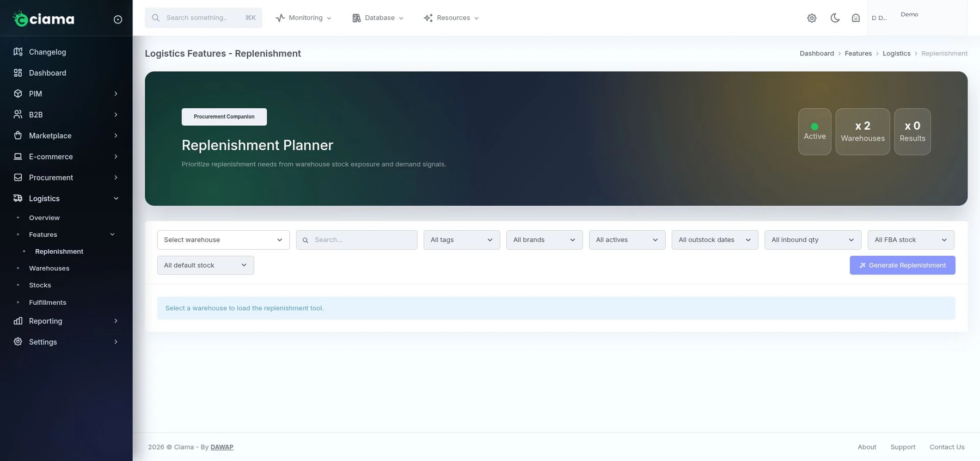
Task: Click the Reporting bar chart icon
Action: [18, 321]
